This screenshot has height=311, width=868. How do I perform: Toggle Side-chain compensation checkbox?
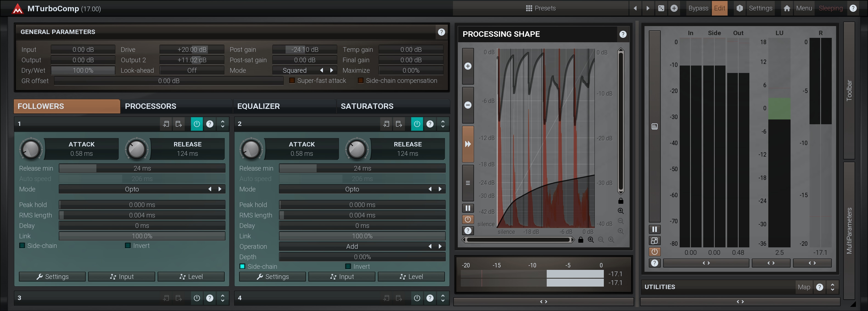361,80
